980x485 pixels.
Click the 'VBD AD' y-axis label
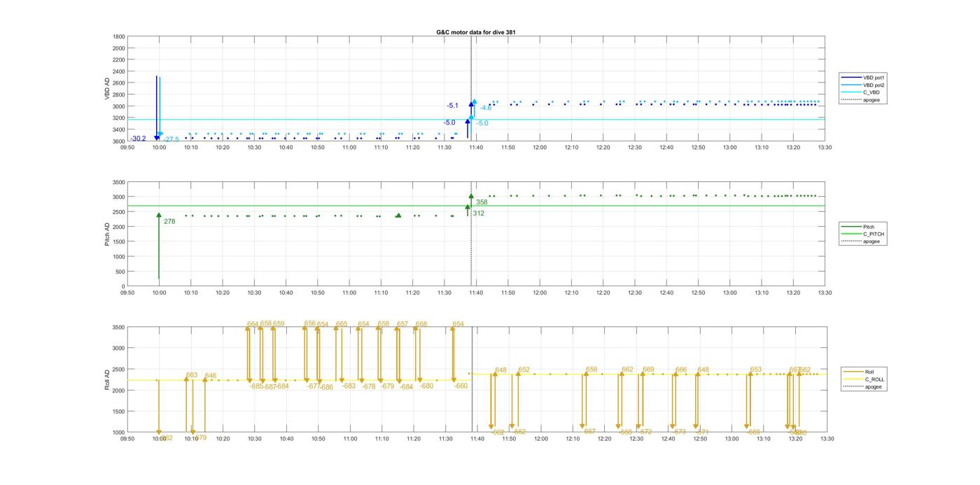108,89
